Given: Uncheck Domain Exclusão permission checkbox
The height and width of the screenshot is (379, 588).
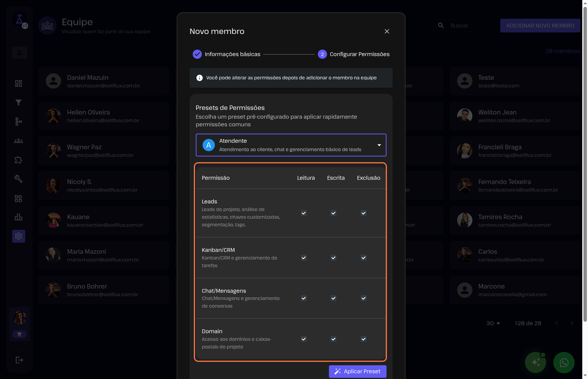Looking at the screenshot, I should tap(363, 339).
